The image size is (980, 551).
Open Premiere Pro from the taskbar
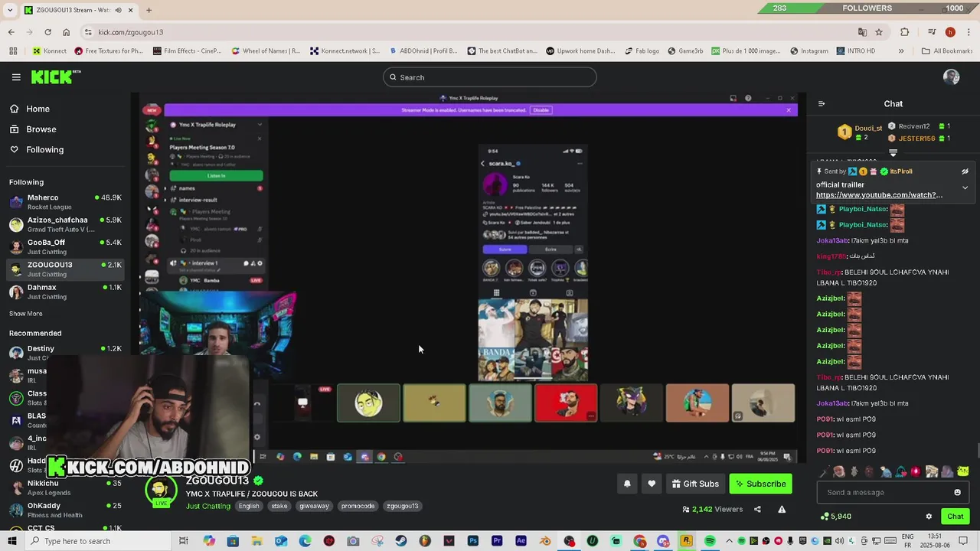point(497,541)
